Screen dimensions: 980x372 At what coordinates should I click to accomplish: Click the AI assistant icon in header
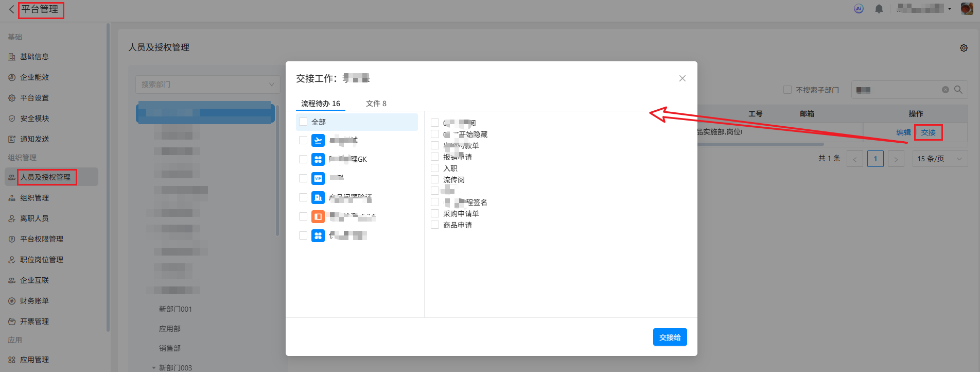859,9
